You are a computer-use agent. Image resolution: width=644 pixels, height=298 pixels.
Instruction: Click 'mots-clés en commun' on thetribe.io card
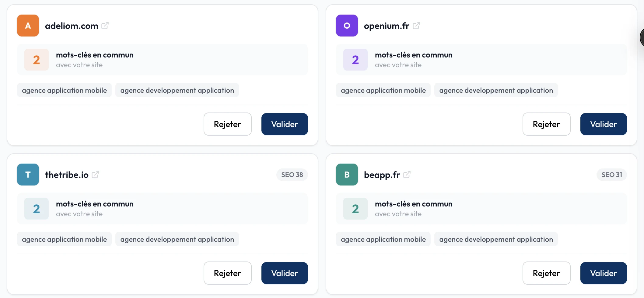[95, 204]
